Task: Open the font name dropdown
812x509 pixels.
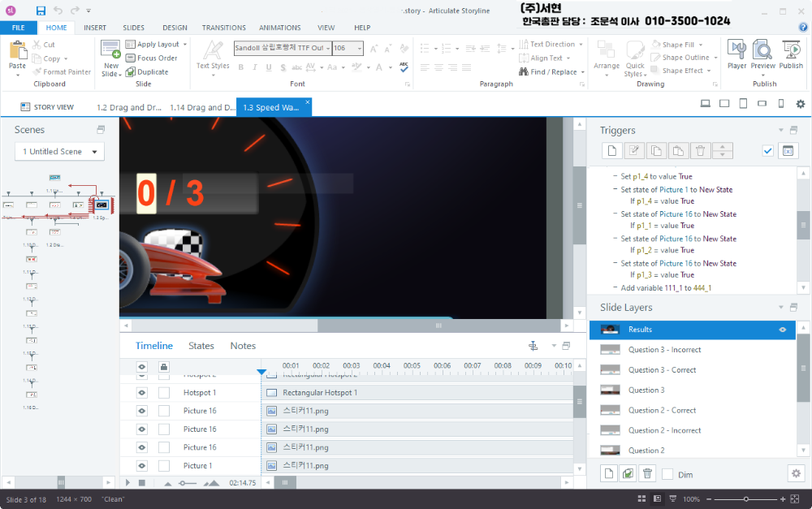Action: point(328,48)
